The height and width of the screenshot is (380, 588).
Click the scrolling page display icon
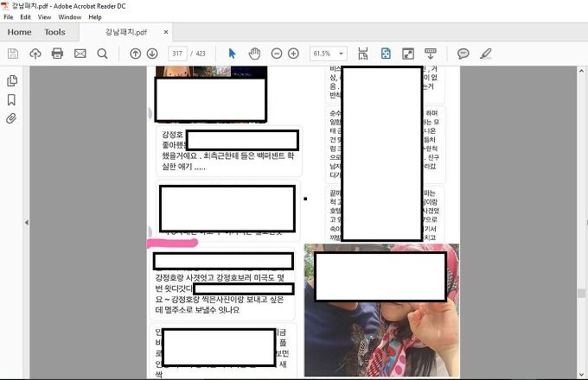363,54
